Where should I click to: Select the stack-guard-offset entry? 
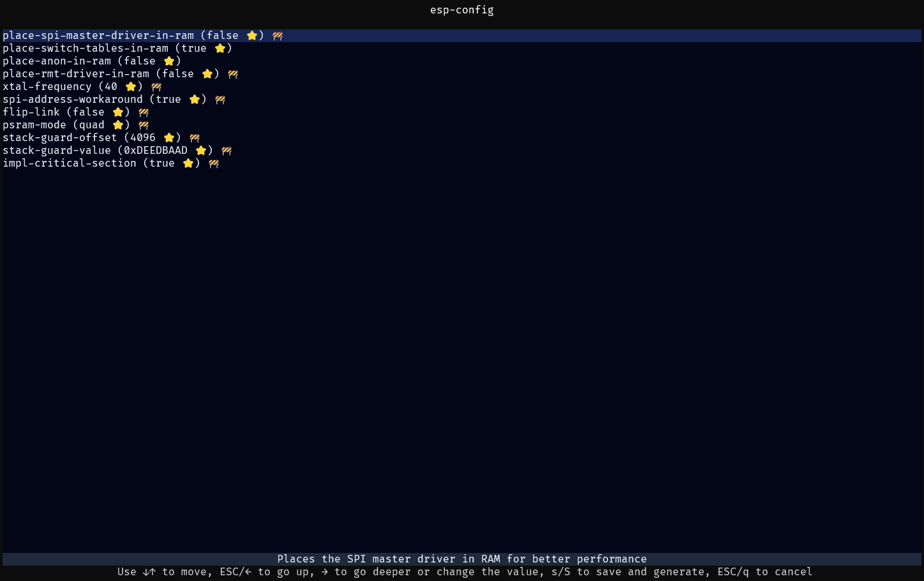[x=60, y=138]
